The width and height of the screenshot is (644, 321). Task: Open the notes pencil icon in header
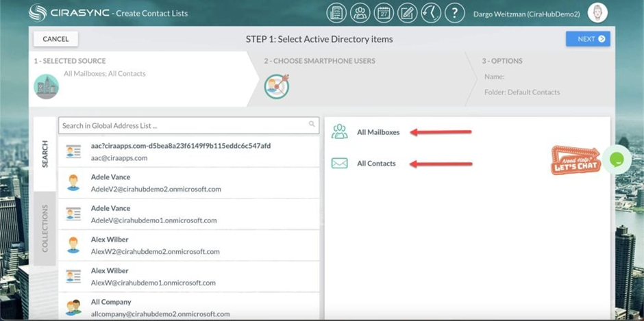(x=408, y=13)
